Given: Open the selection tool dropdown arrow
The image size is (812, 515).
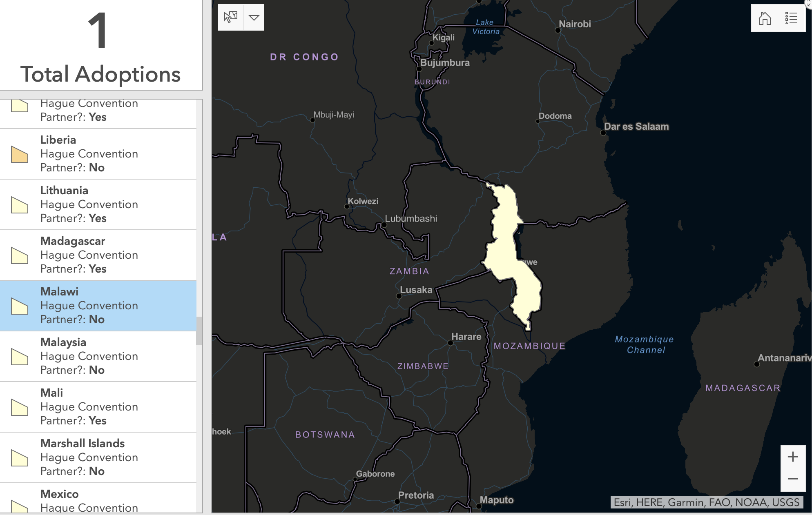Looking at the screenshot, I should point(254,18).
